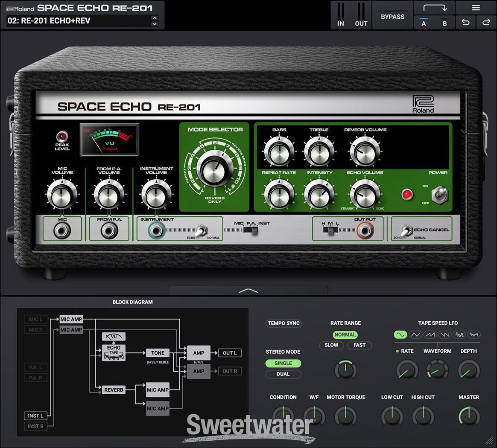Select the sine wave LFO shape
The width and height of the screenshot is (497, 448).
(400, 335)
